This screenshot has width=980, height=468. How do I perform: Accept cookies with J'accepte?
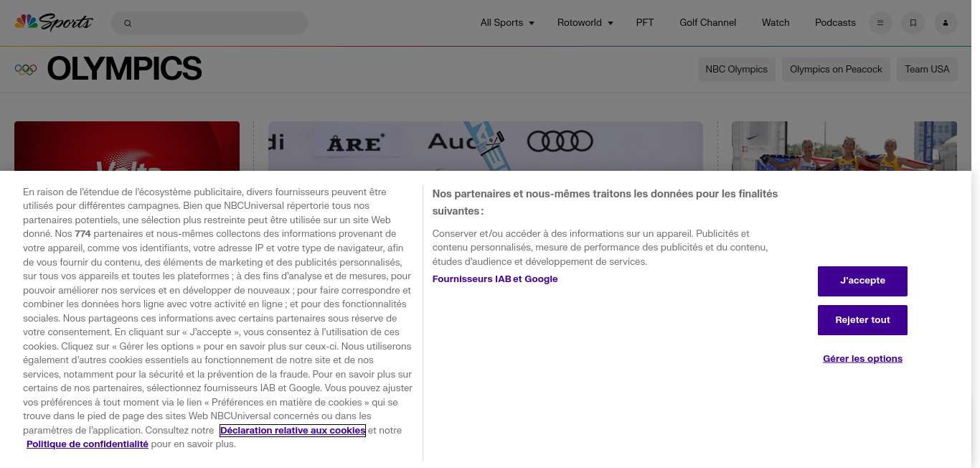pos(862,281)
